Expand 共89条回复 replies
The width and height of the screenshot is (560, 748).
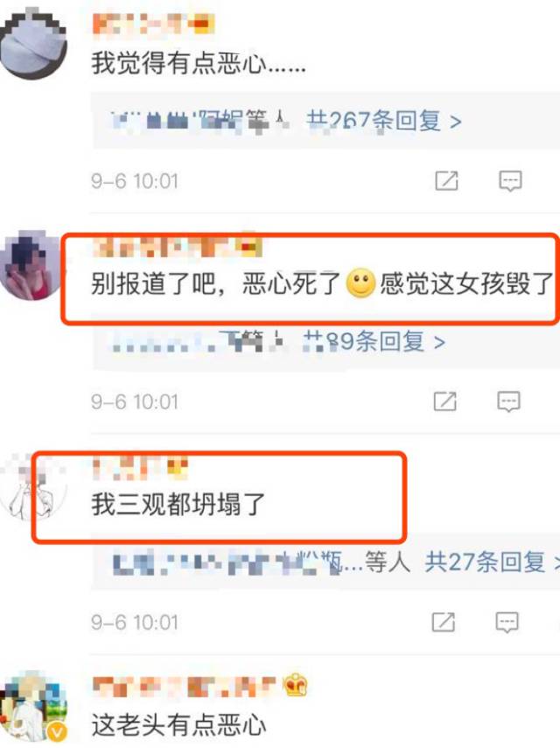374,341
